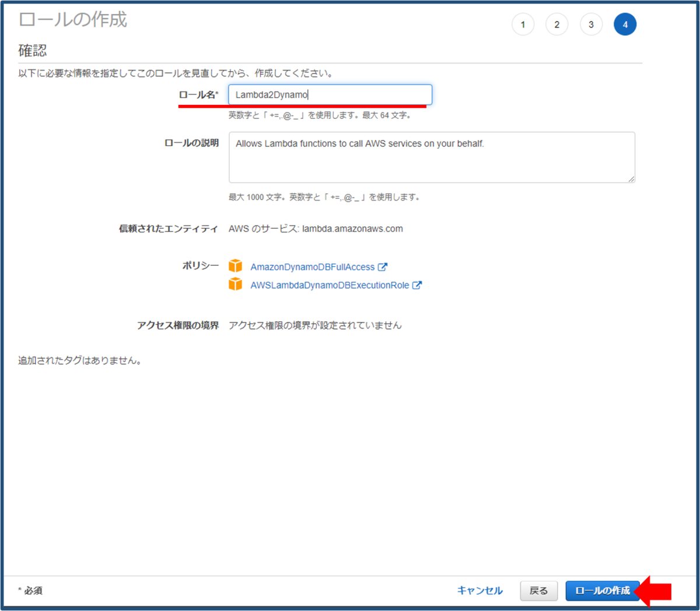Go to wizard step 1
Image resolution: width=700 pixels, height=611 pixels.
pyautogui.click(x=523, y=24)
